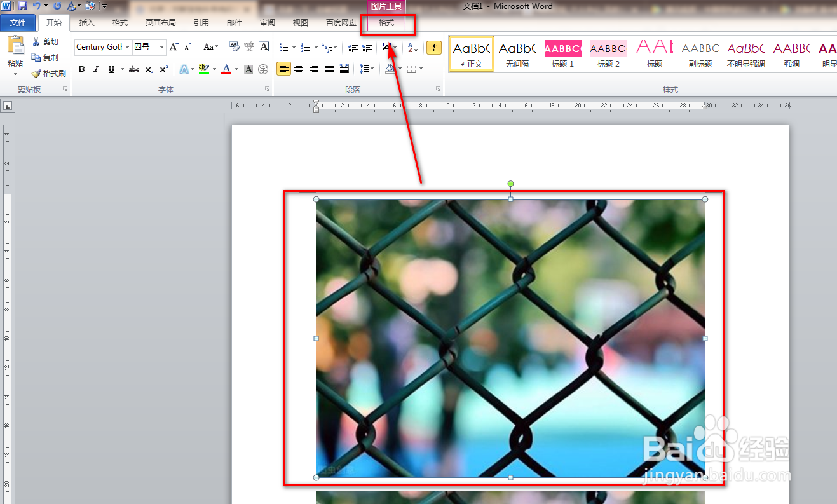Grow font size with the enlarge-A icon

coord(174,47)
